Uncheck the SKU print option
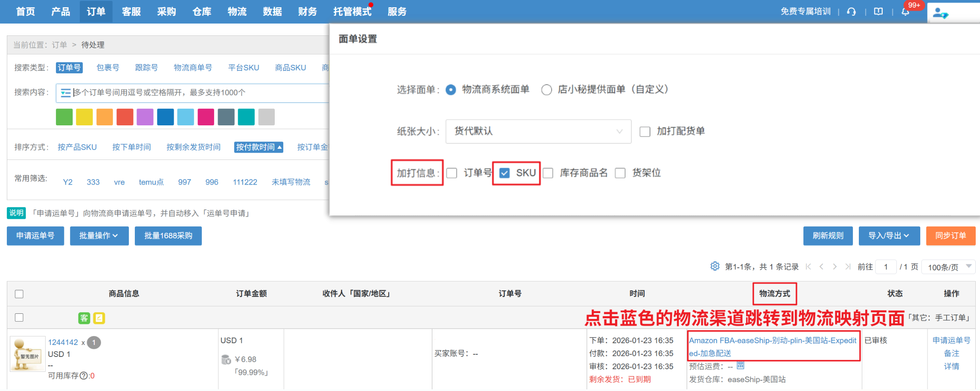The height and width of the screenshot is (391, 980). [x=504, y=173]
